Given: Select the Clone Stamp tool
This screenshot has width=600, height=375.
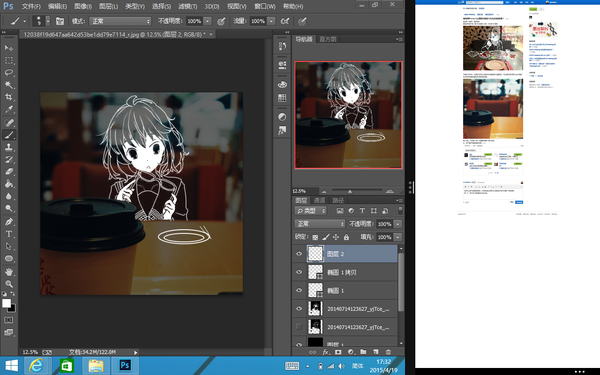Looking at the screenshot, I should pos(8,147).
